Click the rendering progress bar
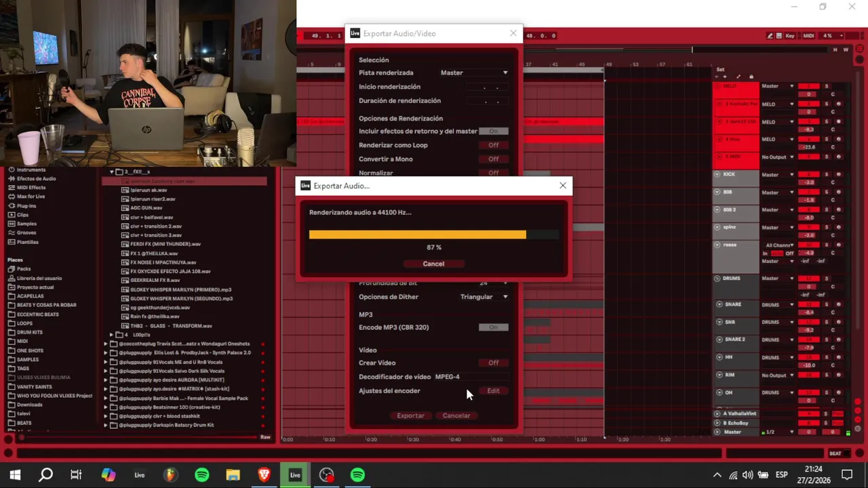This screenshot has width=868, height=488. click(x=434, y=235)
